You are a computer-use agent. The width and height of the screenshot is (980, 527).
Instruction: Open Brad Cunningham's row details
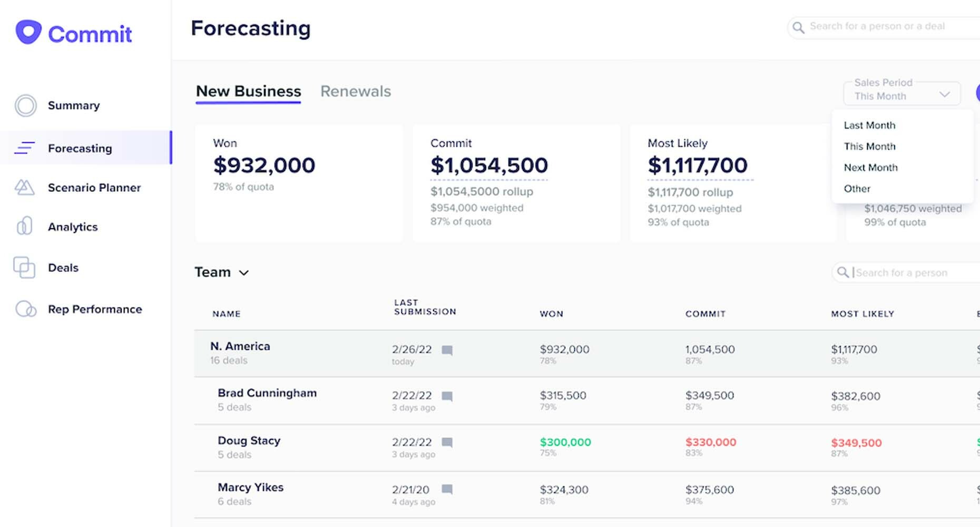coord(267,393)
